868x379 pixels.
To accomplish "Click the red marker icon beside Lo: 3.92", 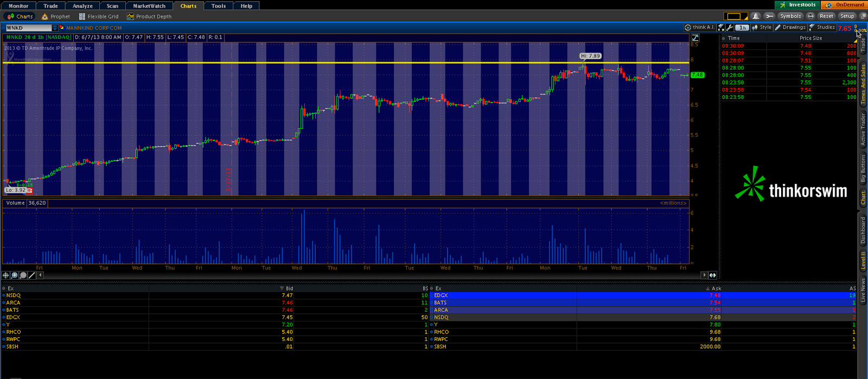I will [x=29, y=191].
